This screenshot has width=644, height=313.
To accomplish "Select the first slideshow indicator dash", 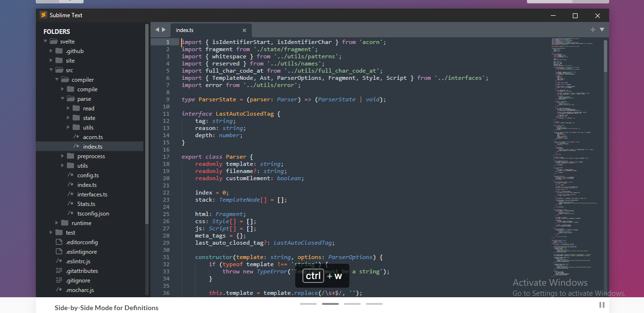I will click(308, 304).
